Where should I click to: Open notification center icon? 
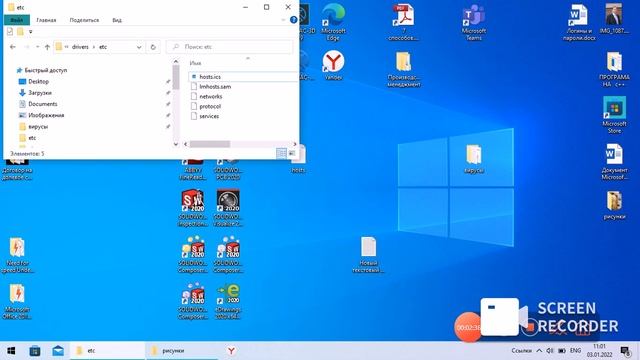point(625,351)
